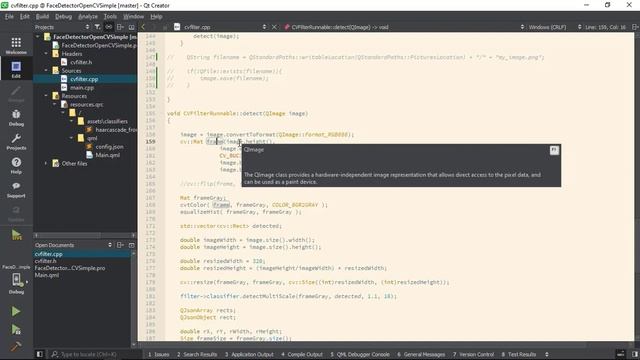The height and width of the screenshot is (360, 640).
Task: Close the Open Documents side panel
Action: [x=131, y=245]
